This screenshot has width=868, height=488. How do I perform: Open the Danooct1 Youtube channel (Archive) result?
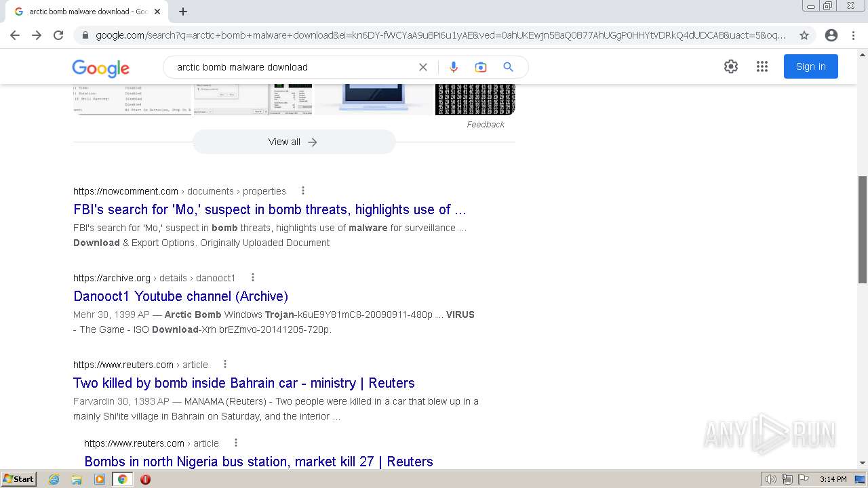tap(181, 296)
